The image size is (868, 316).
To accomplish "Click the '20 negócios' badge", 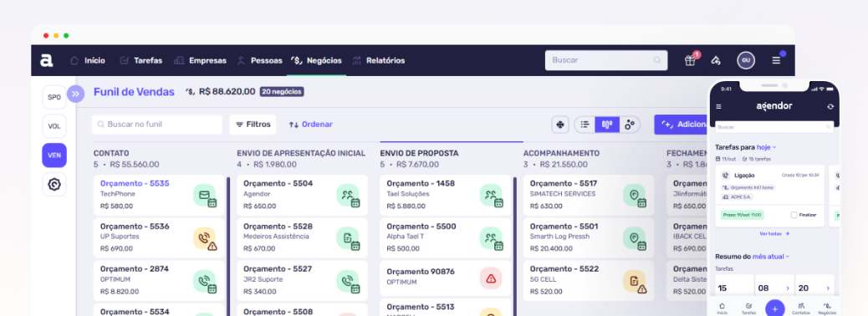I will [282, 92].
